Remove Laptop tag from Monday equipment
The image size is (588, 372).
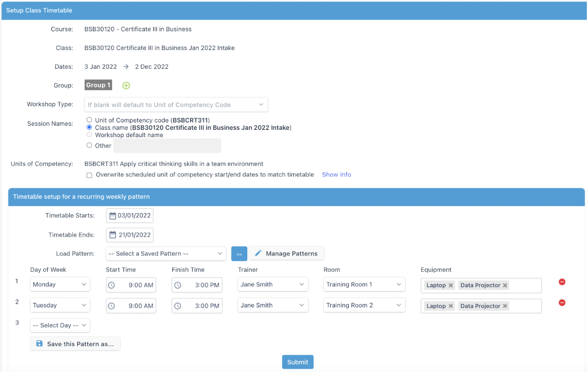[x=450, y=285]
